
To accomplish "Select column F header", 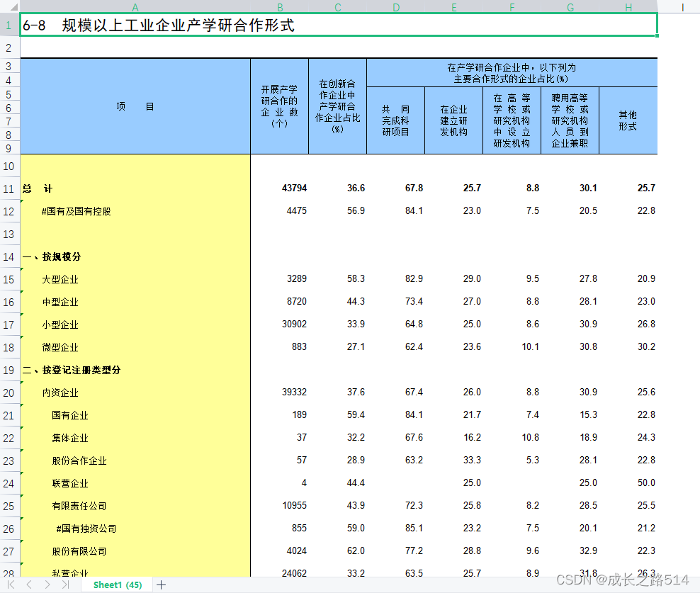I will [x=512, y=6].
